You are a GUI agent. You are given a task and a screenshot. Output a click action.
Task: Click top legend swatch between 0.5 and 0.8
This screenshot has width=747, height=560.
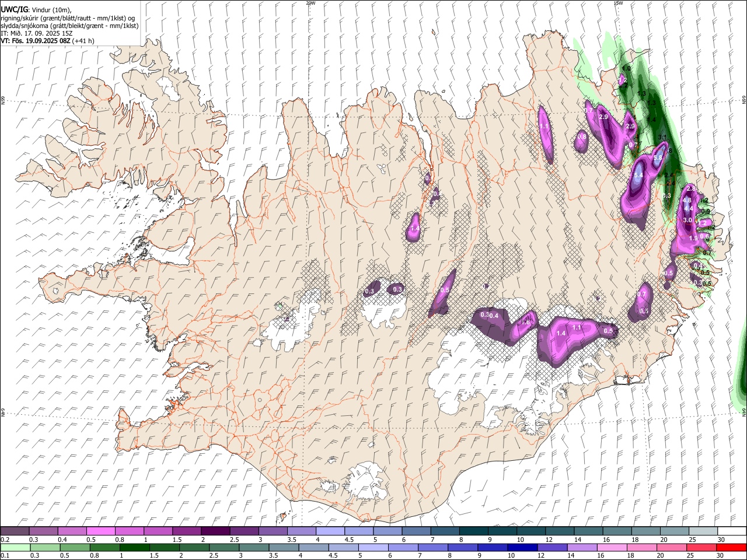pyautogui.click(x=100, y=531)
